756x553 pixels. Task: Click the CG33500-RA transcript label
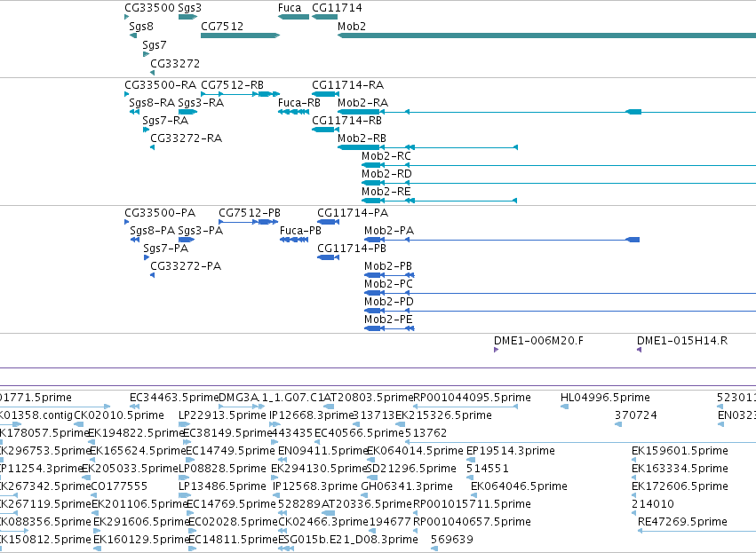tap(160, 85)
